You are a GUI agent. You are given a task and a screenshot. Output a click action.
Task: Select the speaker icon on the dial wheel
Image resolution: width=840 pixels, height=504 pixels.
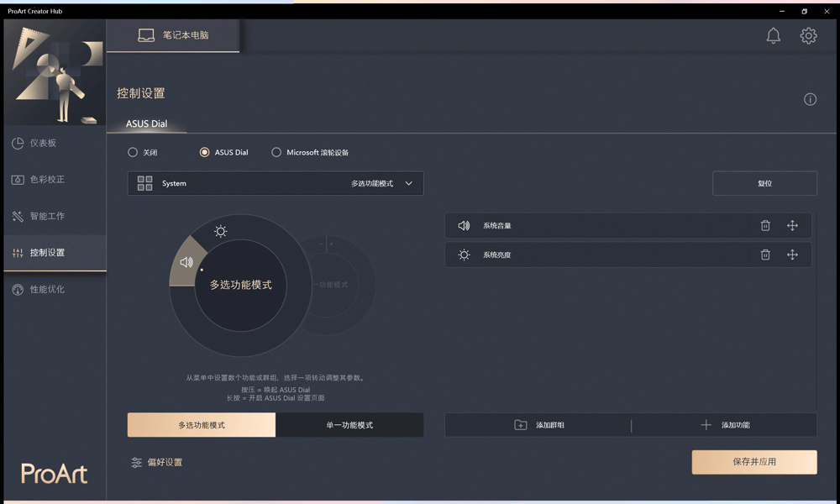[x=186, y=262]
